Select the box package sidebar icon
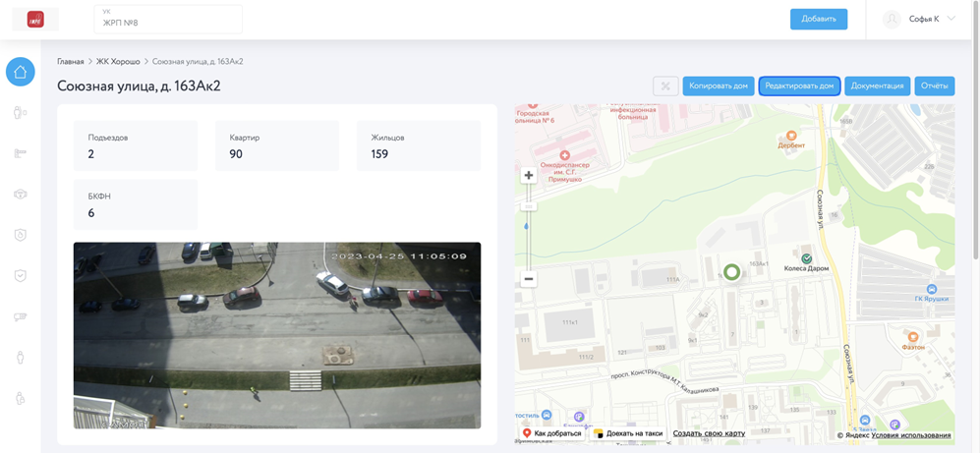 tap(20, 195)
